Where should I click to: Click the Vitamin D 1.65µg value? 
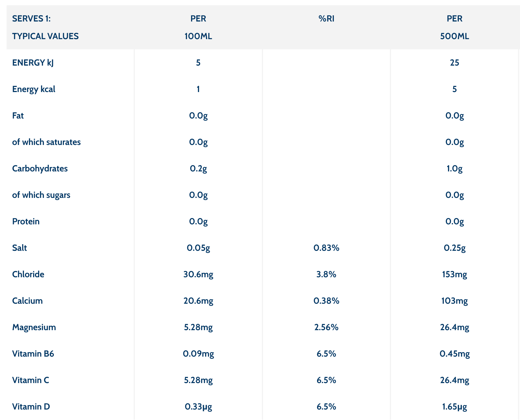[x=454, y=406]
